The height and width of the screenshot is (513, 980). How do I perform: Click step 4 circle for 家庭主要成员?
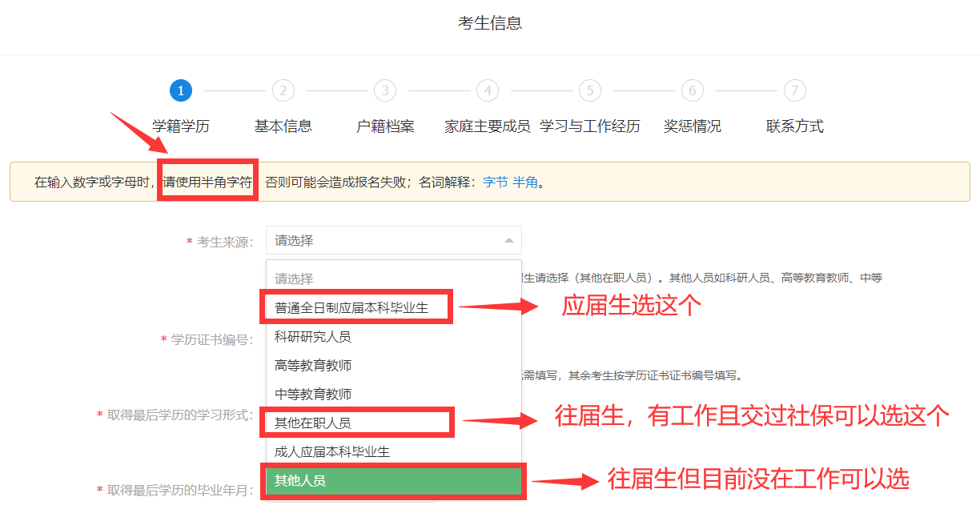(x=488, y=90)
